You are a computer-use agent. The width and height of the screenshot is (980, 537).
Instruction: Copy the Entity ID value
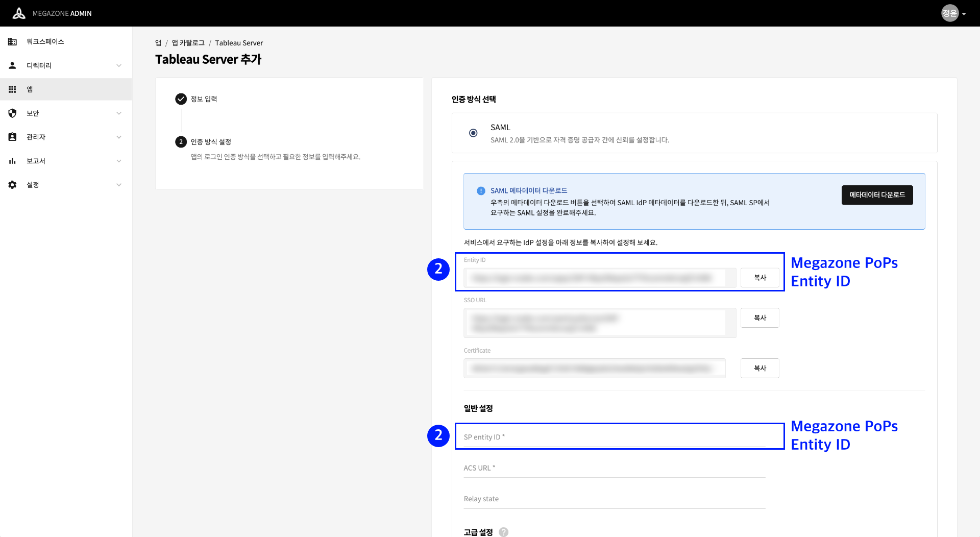(x=759, y=278)
